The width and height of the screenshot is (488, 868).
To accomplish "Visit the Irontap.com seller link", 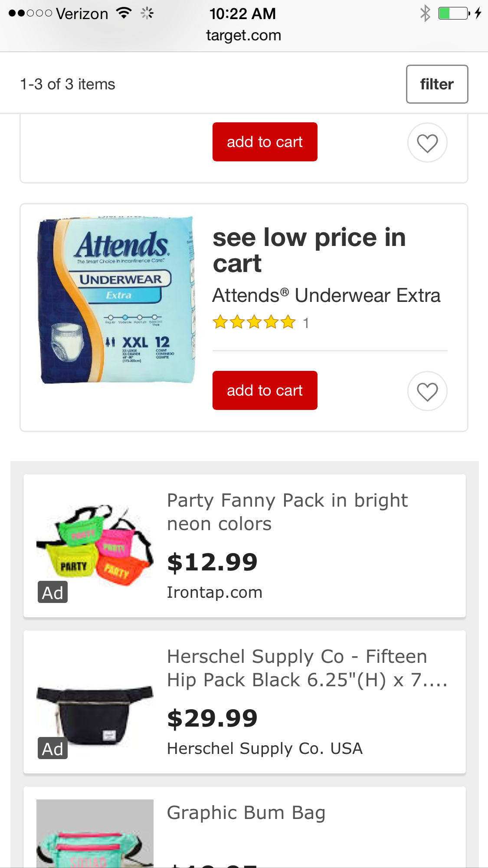I will pos(215,593).
